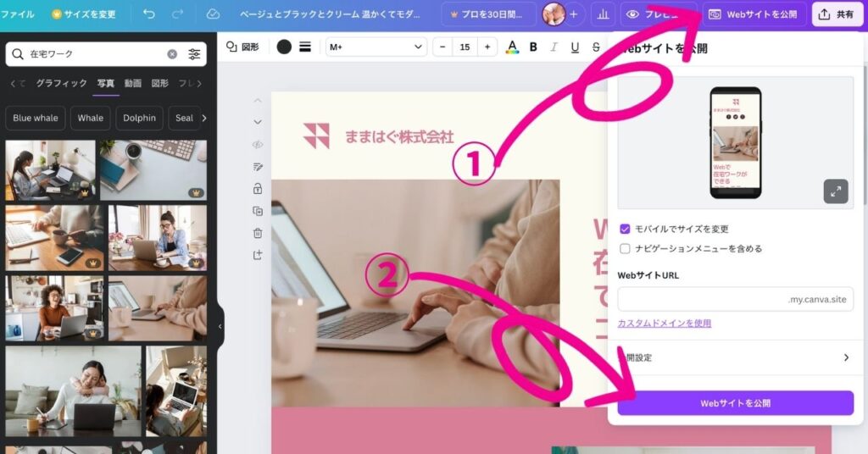Screen dimensions: 868x454
Task: Open the M+ font dropdown
Action: [x=376, y=47]
